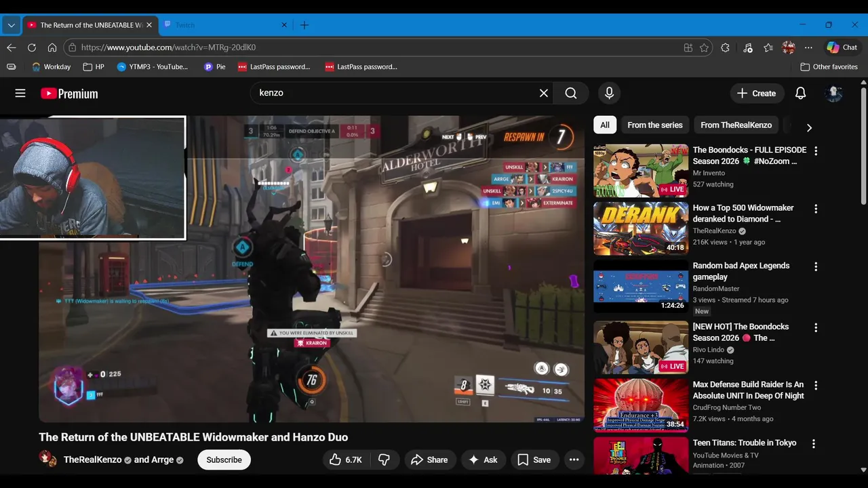Open Max Defense Build Raider title
This screenshot has width=868, height=488.
pos(748,390)
